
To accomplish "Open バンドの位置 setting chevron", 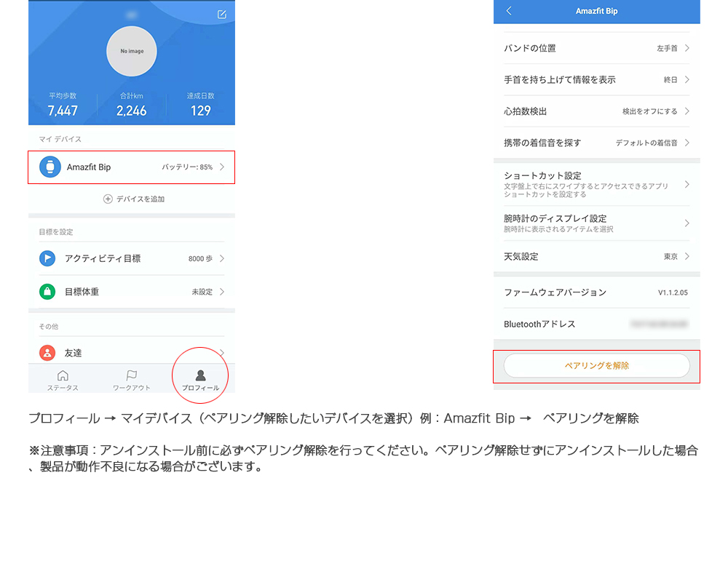I will 687,48.
